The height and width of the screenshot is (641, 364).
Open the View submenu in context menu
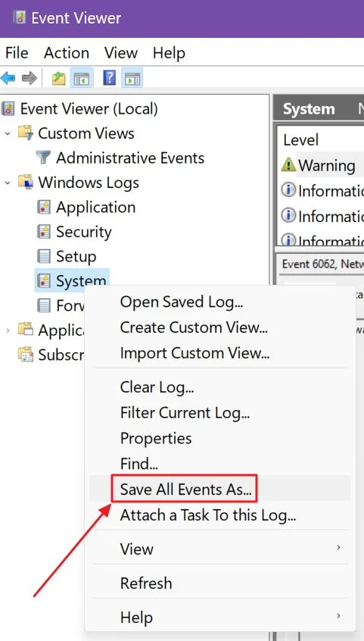(219, 549)
